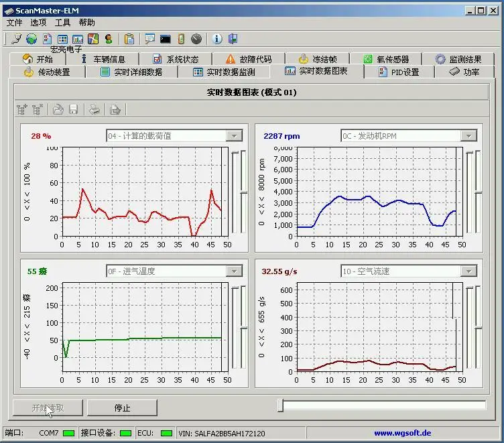Open the 文件 menu
The width and height of the screenshot is (504, 443).
click(x=15, y=23)
